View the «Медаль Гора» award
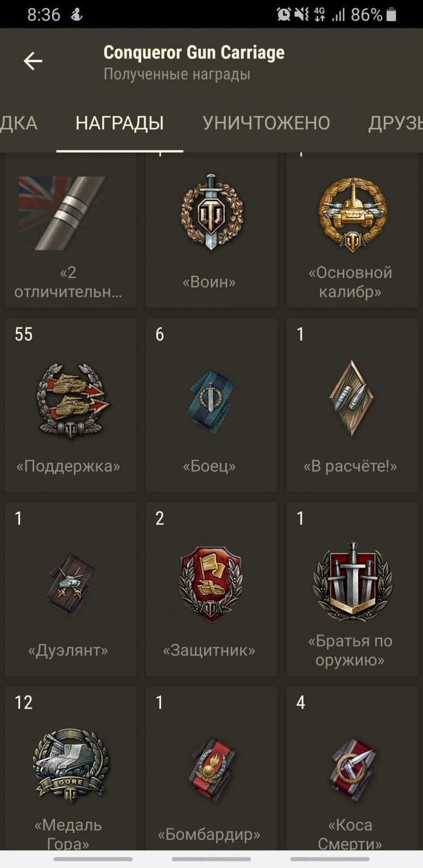Image resolution: width=423 pixels, height=868 pixels. tap(71, 766)
